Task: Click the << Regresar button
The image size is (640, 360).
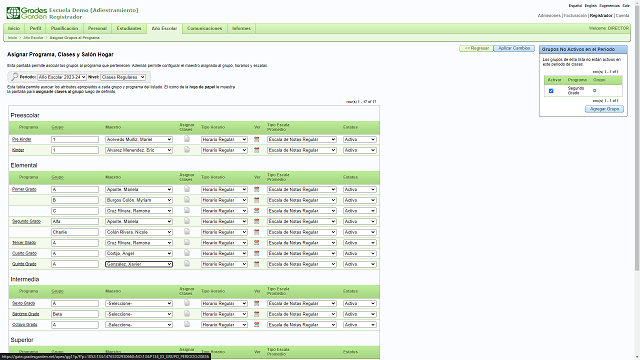Action: coord(476,48)
